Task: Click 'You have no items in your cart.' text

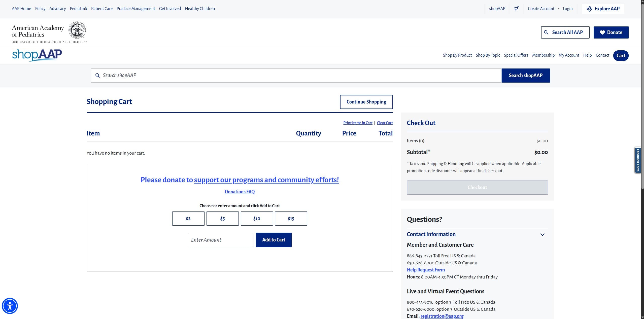Action: 116,153
